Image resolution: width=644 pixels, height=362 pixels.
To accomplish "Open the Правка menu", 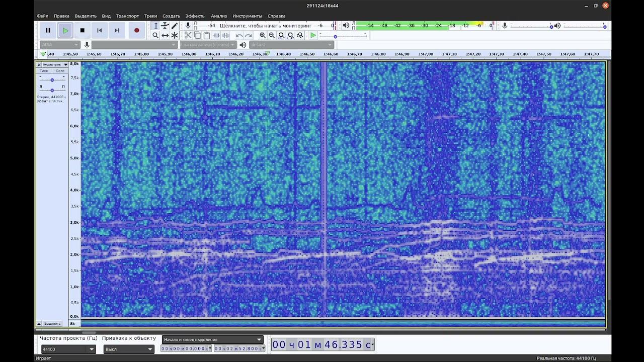I will (x=62, y=16).
